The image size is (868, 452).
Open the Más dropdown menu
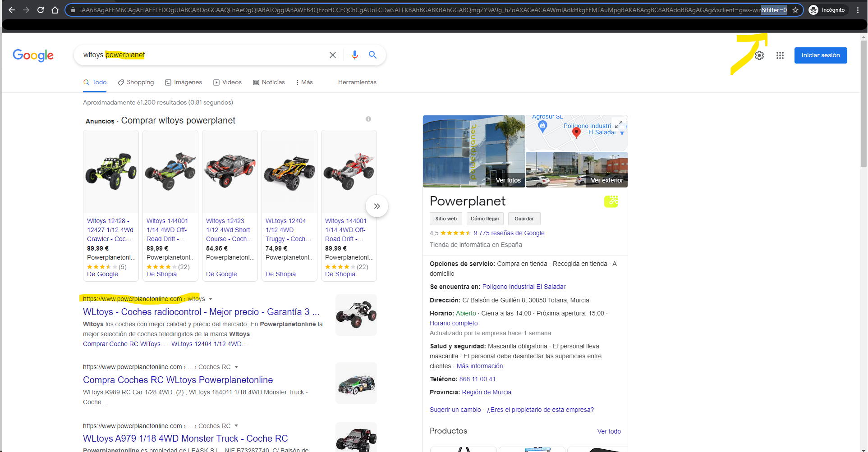click(x=304, y=82)
